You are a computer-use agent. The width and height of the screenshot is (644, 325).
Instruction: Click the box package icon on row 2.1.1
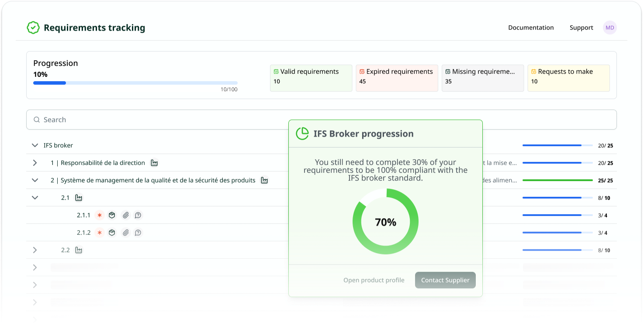coord(112,215)
